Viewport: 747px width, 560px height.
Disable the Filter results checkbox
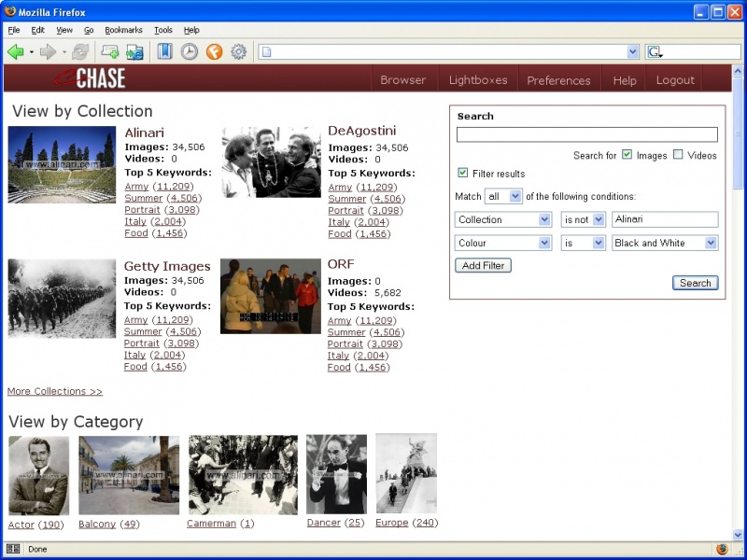click(x=463, y=173)
